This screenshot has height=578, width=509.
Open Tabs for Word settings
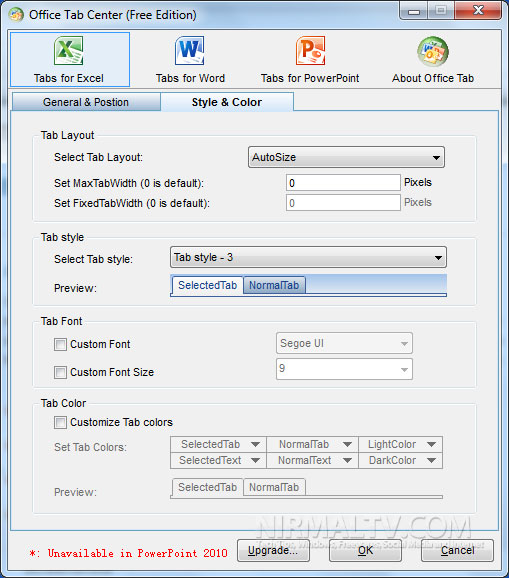point(190,60)
